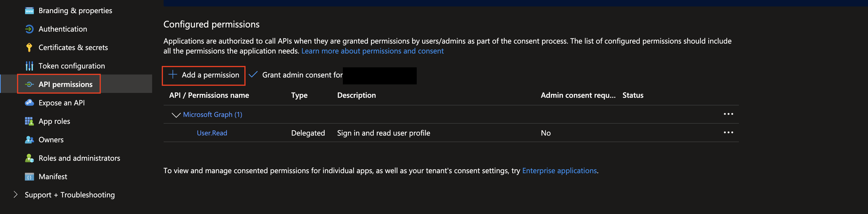Click the Delegated type cell
The height and width of the screenshot is (214, 868).
coord(308,133)
